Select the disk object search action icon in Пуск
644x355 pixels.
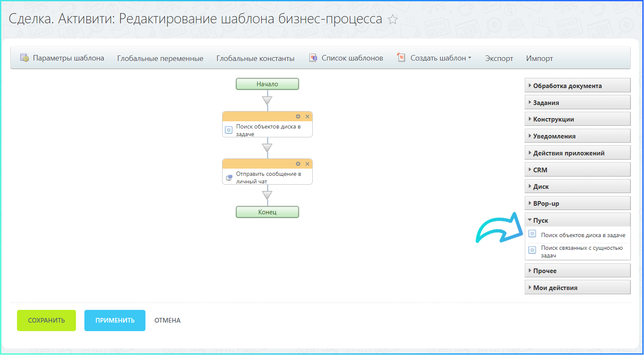(532, 234)
